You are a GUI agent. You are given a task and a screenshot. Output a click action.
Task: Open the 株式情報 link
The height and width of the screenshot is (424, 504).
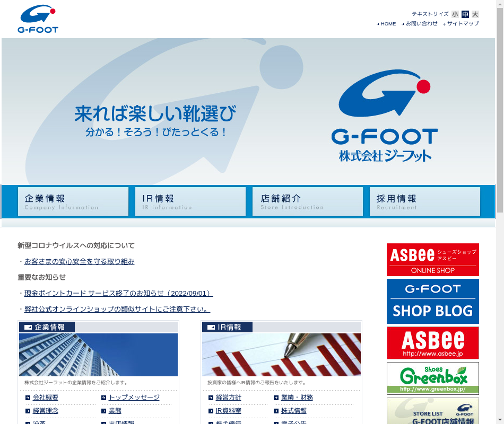pos(294,411)
